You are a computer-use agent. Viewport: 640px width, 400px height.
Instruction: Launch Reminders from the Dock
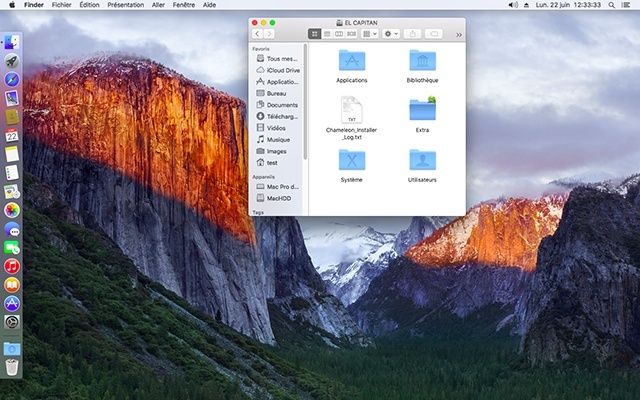coord(12,173)
